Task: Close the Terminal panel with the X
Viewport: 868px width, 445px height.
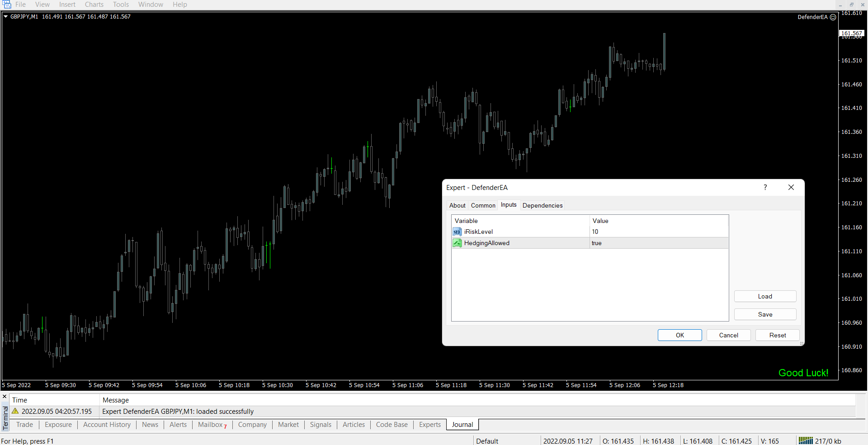Action: coord(5,397)
